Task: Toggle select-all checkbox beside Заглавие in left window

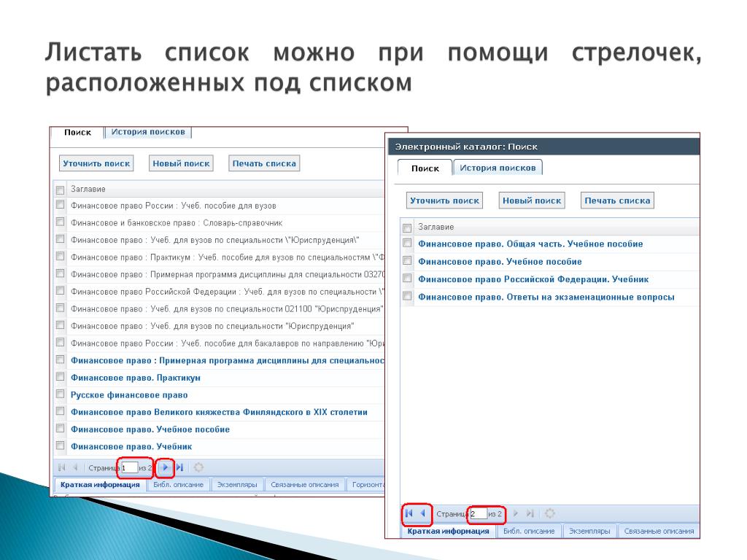Action: [60, 190]
